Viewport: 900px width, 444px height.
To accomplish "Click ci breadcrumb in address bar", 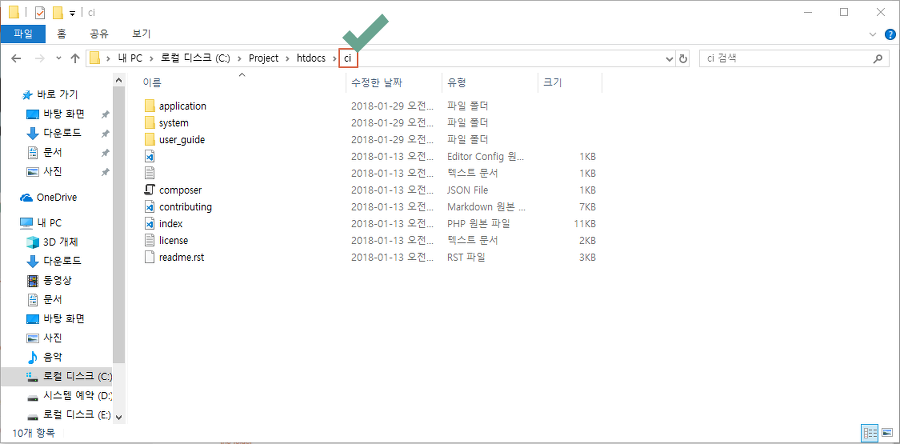I will 348,59.
